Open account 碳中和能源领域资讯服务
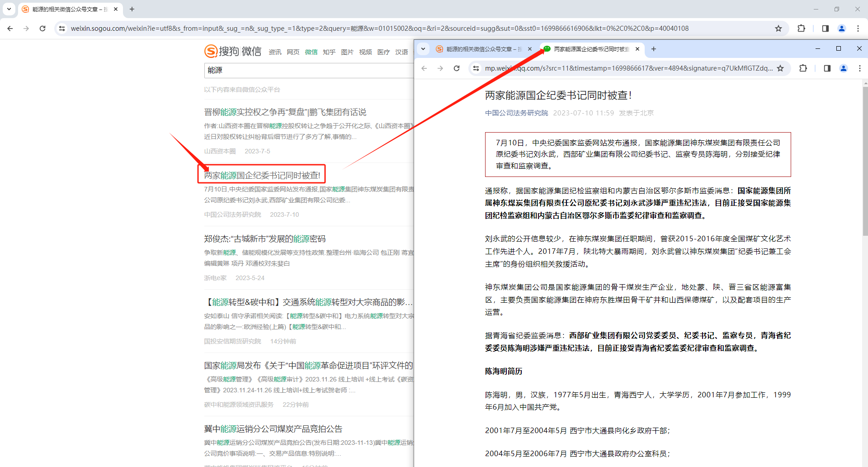868x467 pixels. (239, 405)
